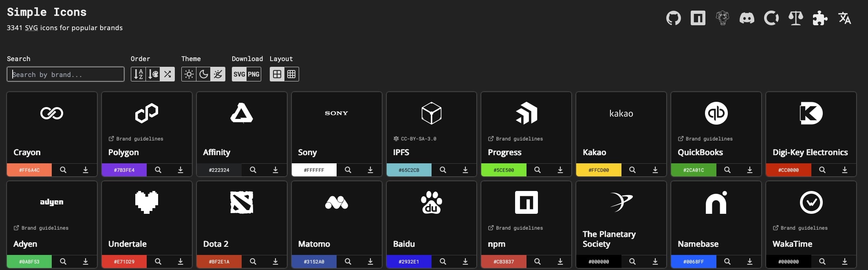Switch to light theme
868x270 pixels.
point(189,74)
